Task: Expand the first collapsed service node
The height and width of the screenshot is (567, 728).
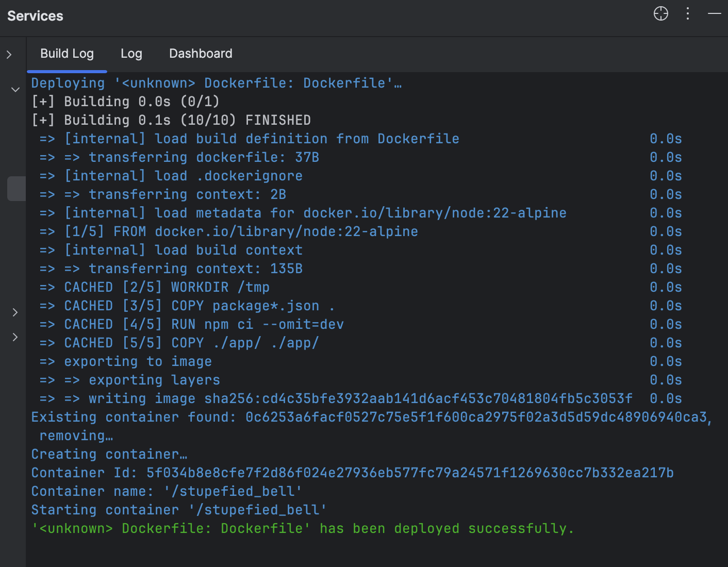Action: pos(15,312)
